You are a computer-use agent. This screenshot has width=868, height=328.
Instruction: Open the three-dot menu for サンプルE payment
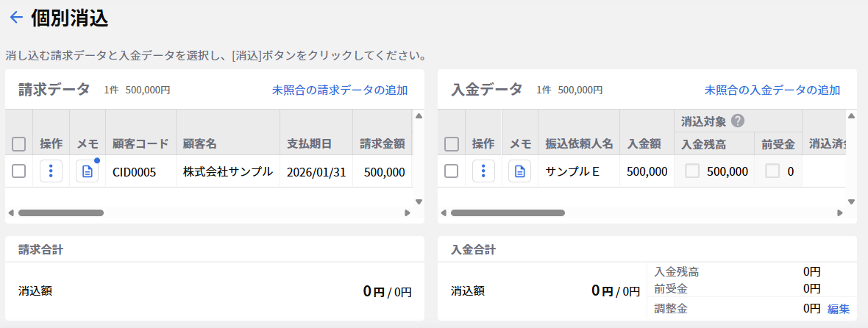click(483, 171)
